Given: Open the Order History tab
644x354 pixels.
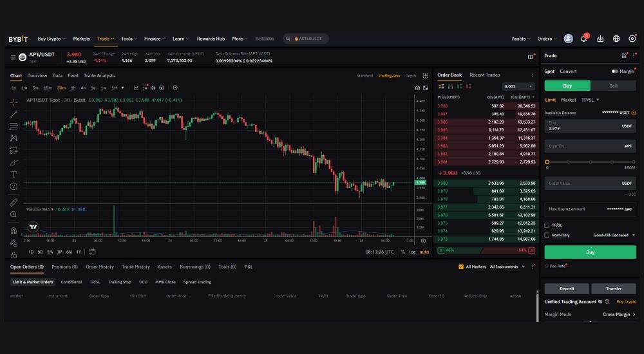Looking at the screenshot, I should tap(100, 266).
